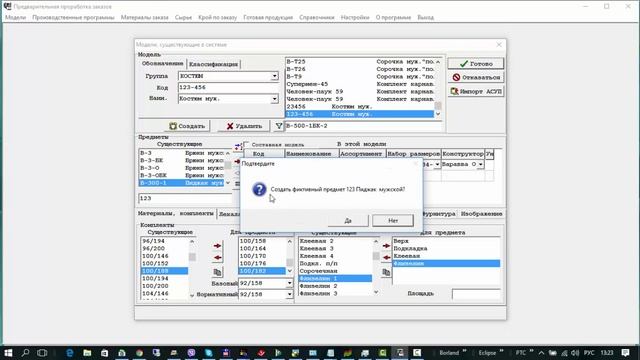Select size 100/164 in item sizes
The width and height of the screenshot is (640, 360).
tap(262, 249)
